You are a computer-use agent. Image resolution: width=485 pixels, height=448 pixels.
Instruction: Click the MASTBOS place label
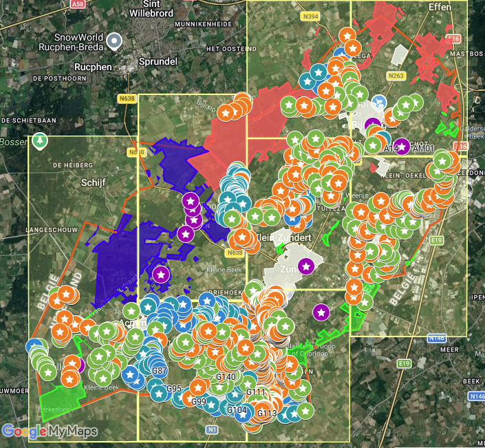click(x=466, y=54)
